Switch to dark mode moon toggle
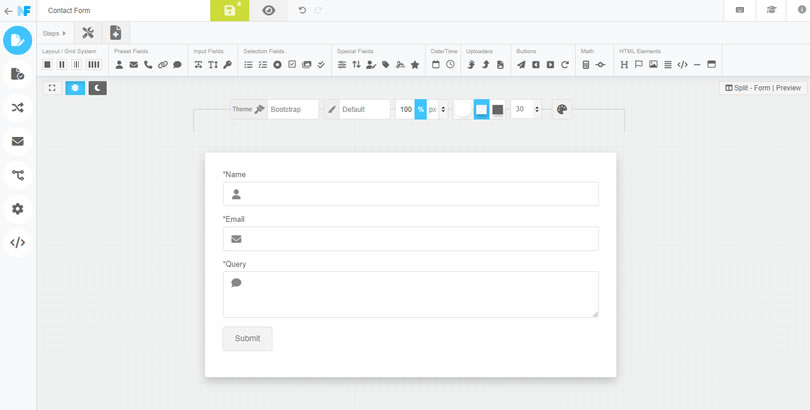 pyautogui.click(x=98, y=88)
